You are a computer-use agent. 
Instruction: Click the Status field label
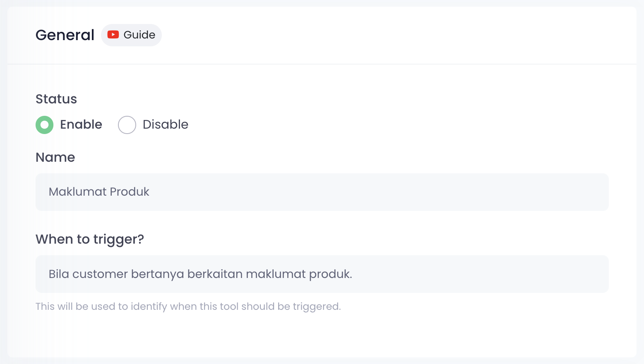(56, 99)
